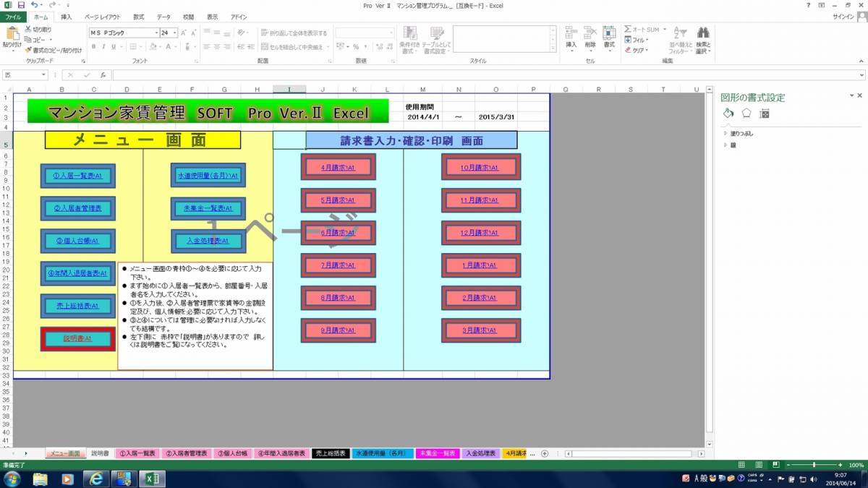Open Windows Start menu

pos(12,479)
